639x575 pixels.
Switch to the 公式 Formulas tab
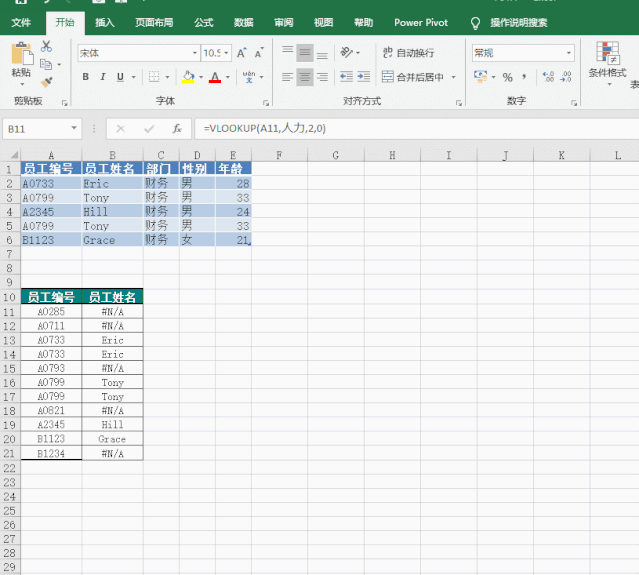pyautogui.click(x=203, y=23)
